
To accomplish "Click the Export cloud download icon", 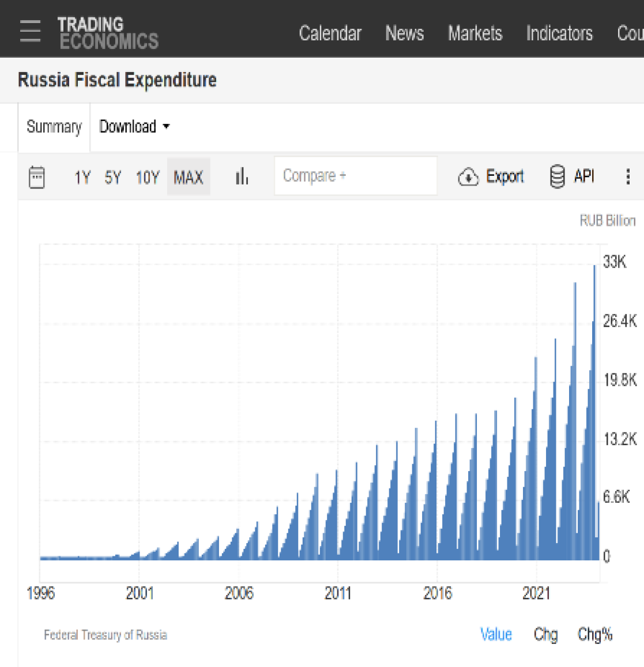I will coord(468,177).
